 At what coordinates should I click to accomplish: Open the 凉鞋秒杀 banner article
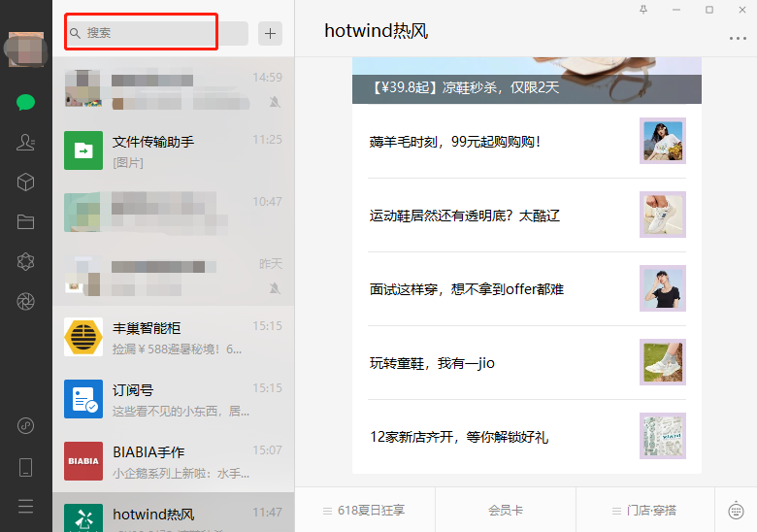click(x=527, y=81)
